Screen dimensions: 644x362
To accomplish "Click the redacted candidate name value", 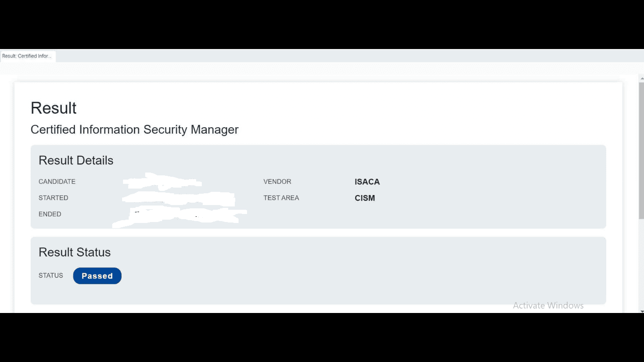I will point(162,181).
